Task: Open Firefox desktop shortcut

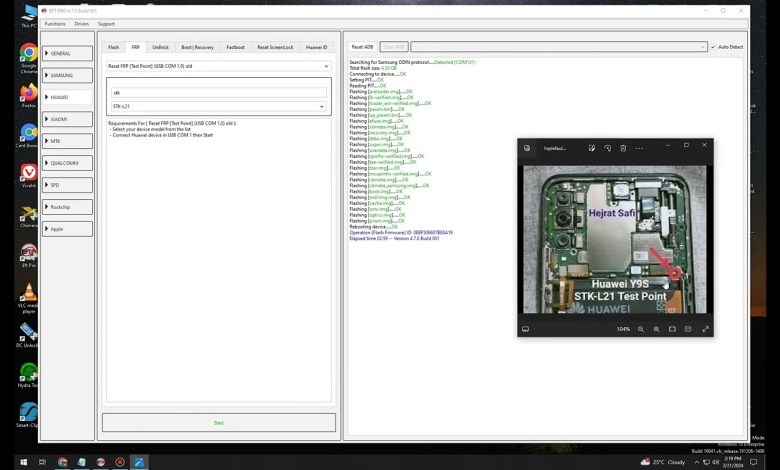Action: (28, 95)
